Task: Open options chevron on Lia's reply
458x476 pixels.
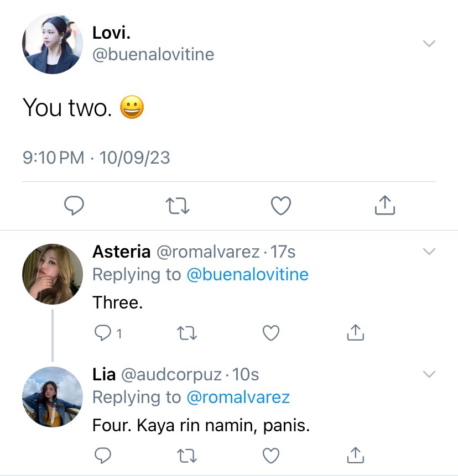Action: (429, 374)
